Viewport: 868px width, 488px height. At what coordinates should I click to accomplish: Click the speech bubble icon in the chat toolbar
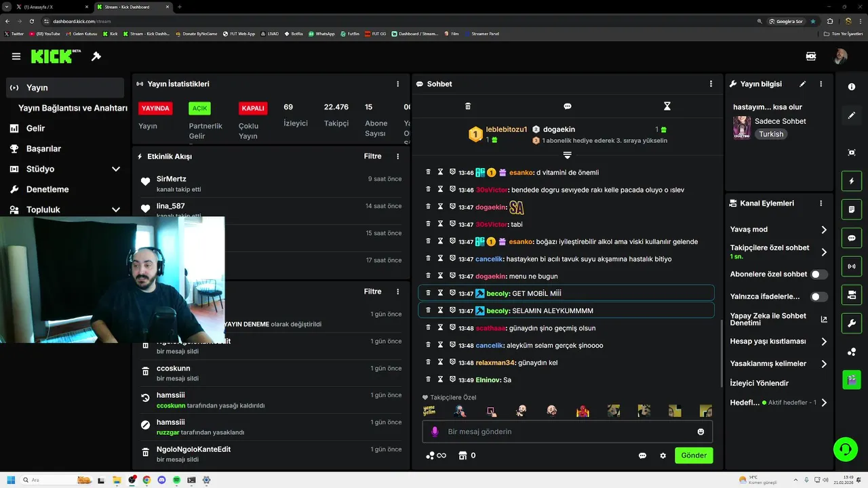(x=568, y=106)
